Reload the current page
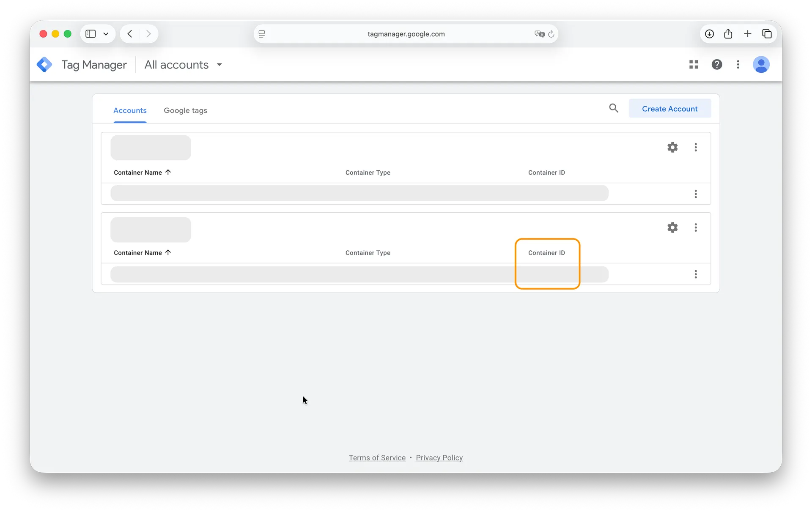This screenshot has width=812, height=512. [x=551, y=34]
